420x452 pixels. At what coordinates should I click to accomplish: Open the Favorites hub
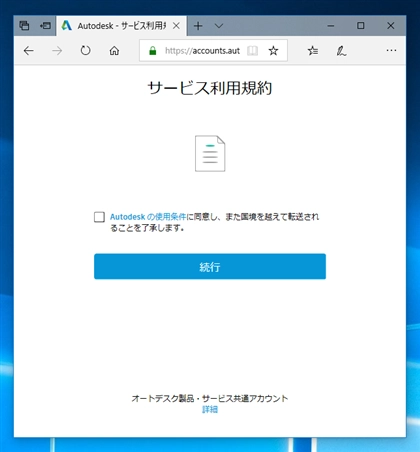pyautogui.click(x=313, y=51)
